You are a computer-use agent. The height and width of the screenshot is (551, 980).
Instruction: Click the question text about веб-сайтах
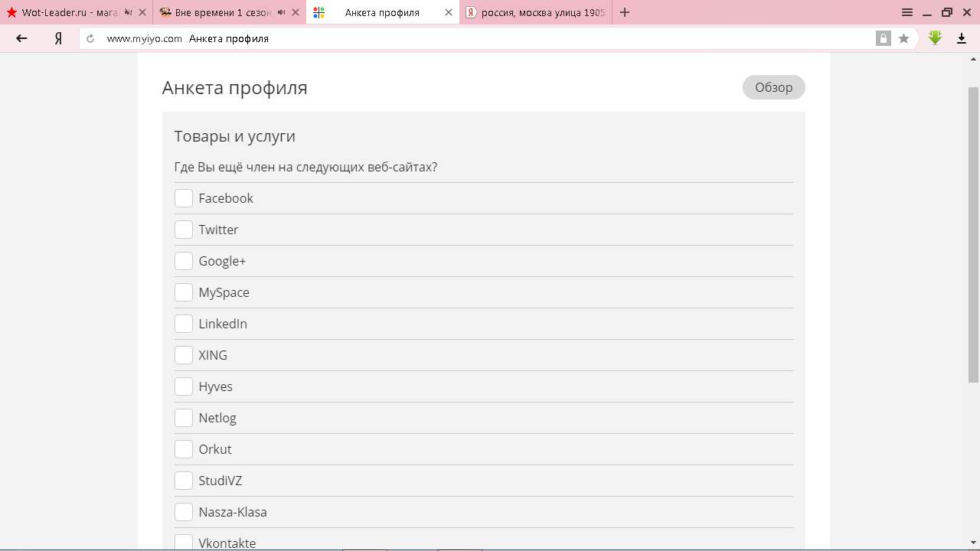[x=306, y=167]
